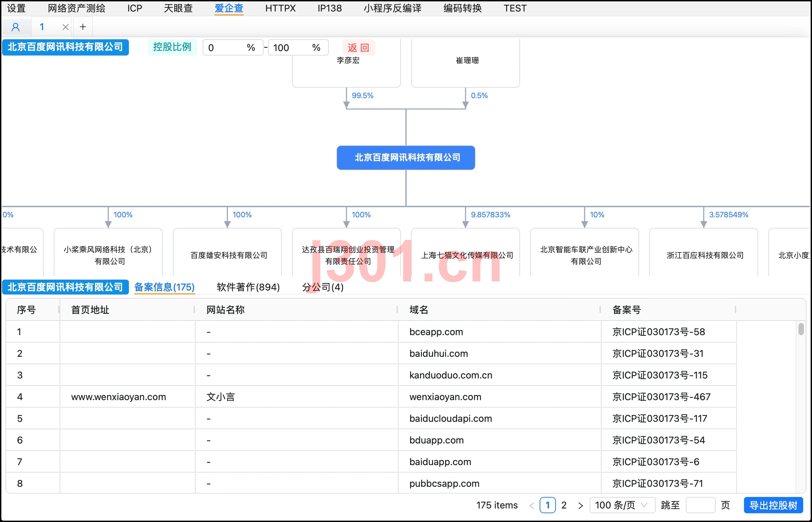The image size is (812, 522).
Task: Open the IP138 section
Action: click(x=330, y=8)
